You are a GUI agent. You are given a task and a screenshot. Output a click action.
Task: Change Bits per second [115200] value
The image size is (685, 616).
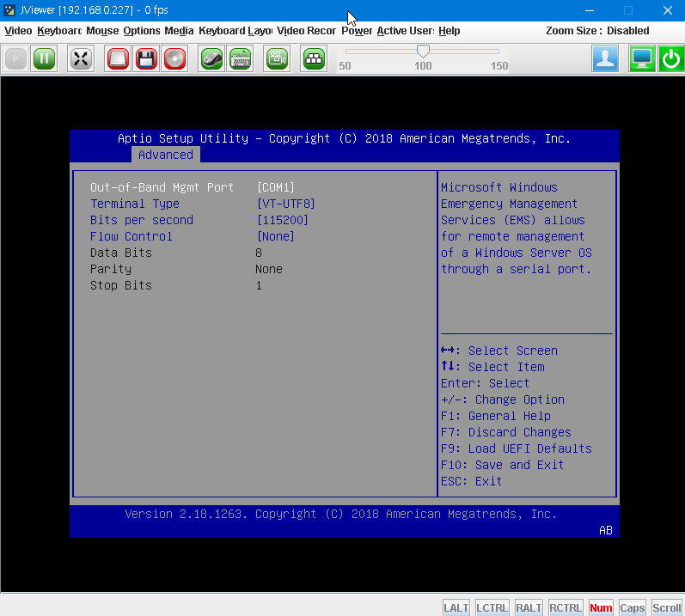(x=282, y=220)
